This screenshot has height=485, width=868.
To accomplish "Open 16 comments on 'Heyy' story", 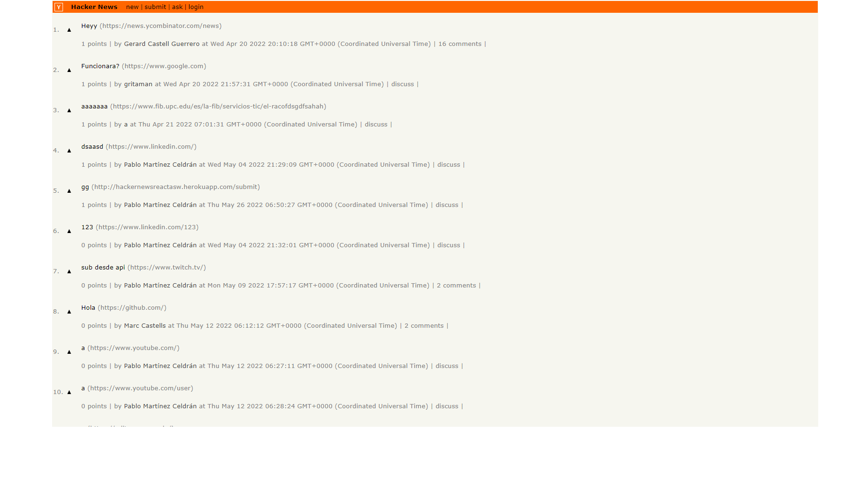I will (x=460, y=44).
